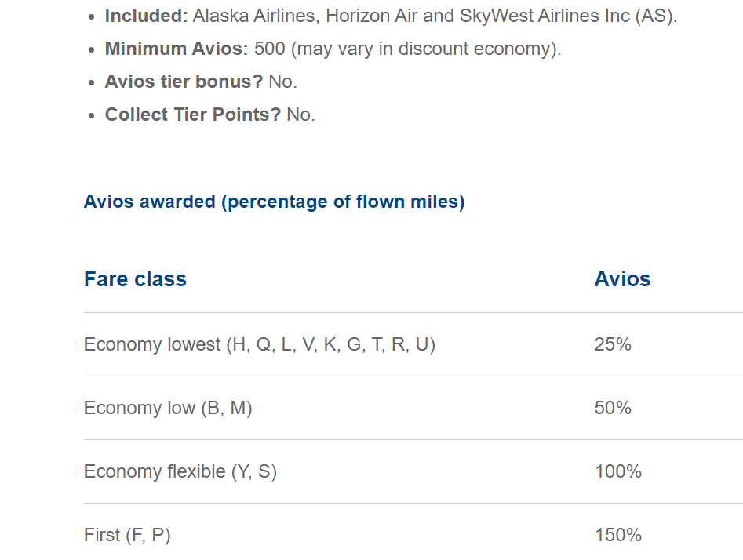This screenshot has height=560, width=743.
Task: Click the 'No.' answer after 'Avios tier bonus?'
Action: click(x=283, y=82)
